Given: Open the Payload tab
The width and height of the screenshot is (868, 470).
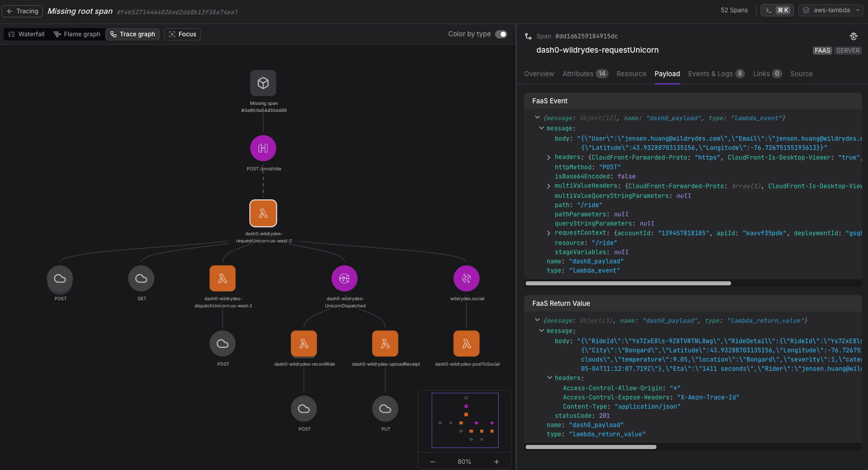Looking at the screenshot, I should point(667,74).
